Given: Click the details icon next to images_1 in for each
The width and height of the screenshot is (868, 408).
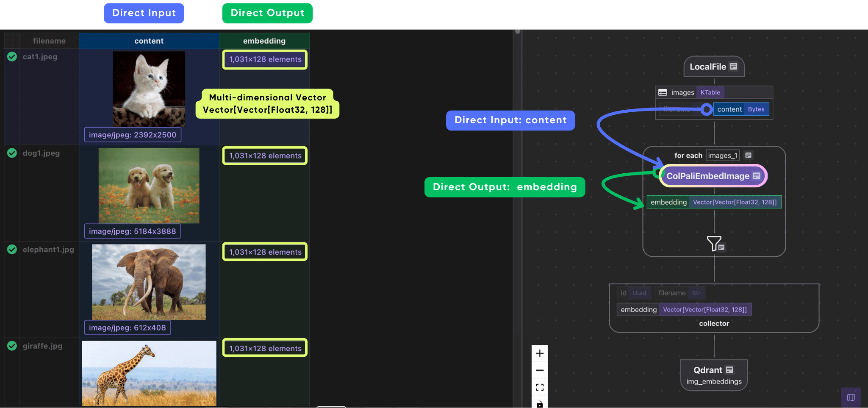Looking at the screenshot, I should [x=749, y=155].
